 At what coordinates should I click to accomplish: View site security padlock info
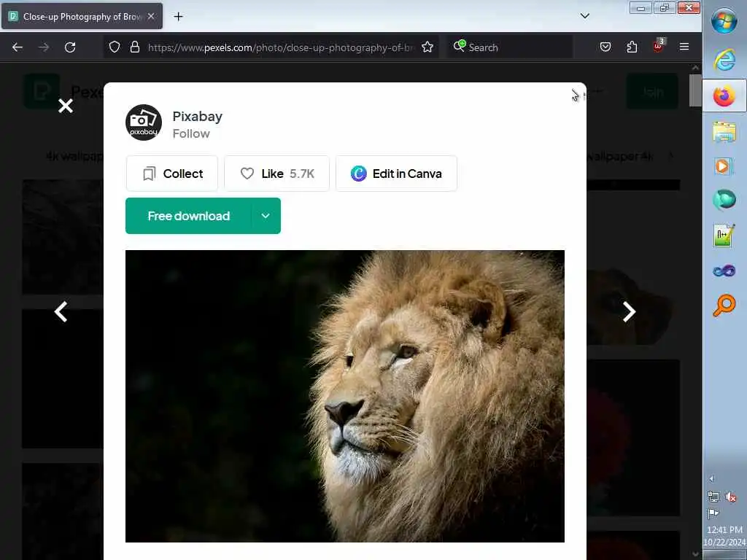tap(135, 47)
